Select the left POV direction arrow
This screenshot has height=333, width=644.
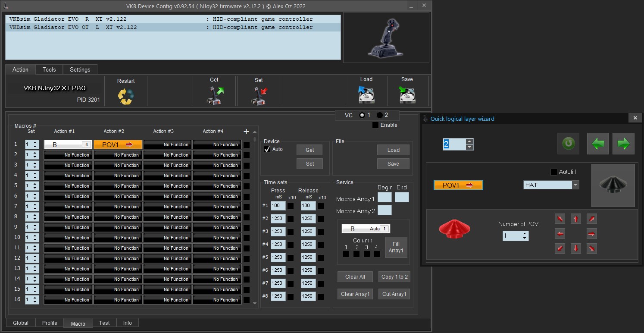[x=560, y=234]
